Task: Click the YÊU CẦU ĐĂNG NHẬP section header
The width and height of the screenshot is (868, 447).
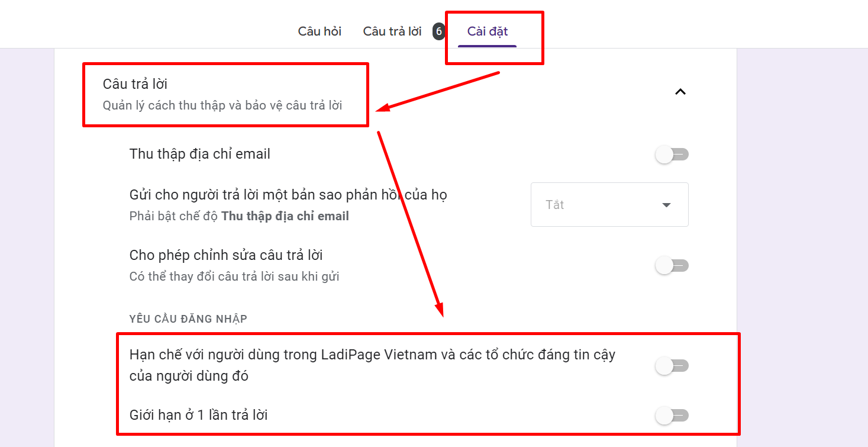Action: [x=188, y=319]
